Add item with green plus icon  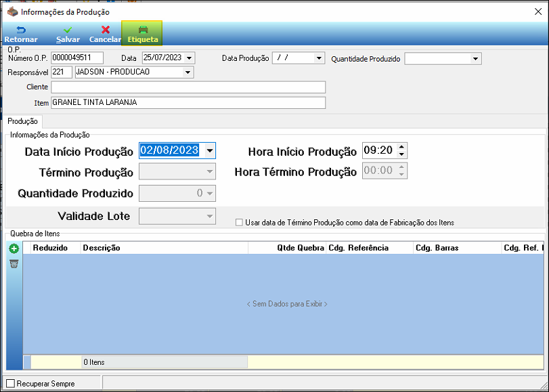point(14,249)
